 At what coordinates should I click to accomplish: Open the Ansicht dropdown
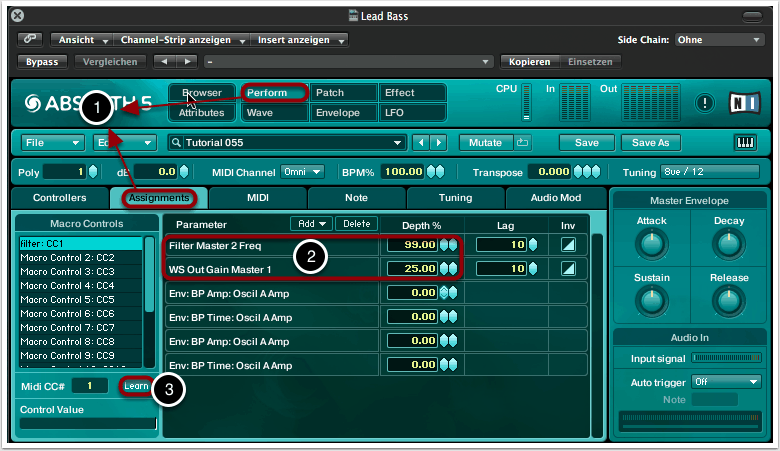[x=82, y=39]
